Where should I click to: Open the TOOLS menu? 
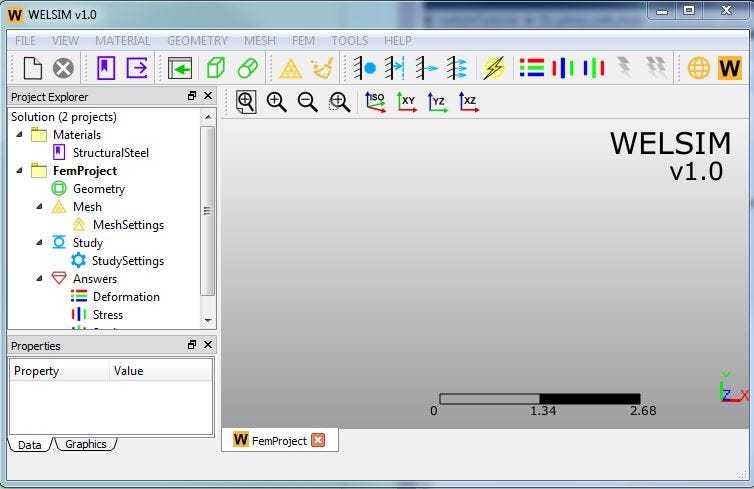[350, 41]
